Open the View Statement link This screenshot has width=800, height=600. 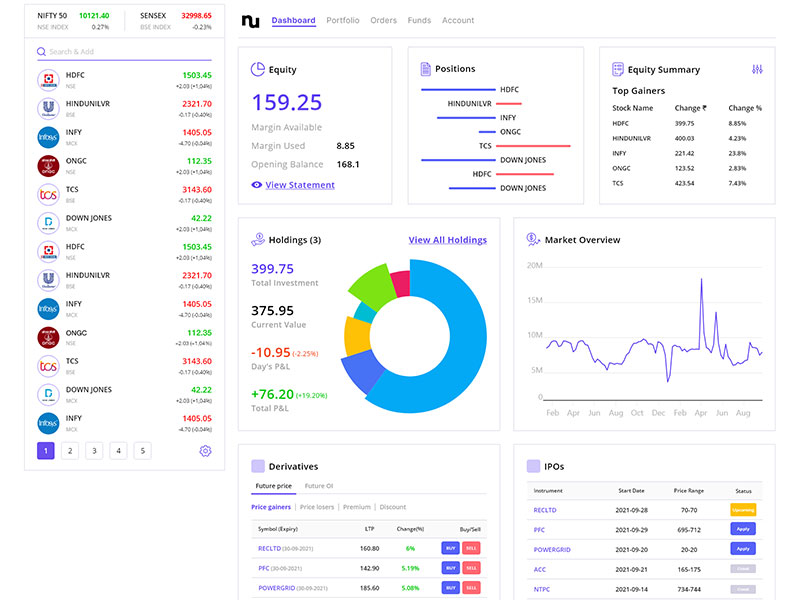(300, 185)
